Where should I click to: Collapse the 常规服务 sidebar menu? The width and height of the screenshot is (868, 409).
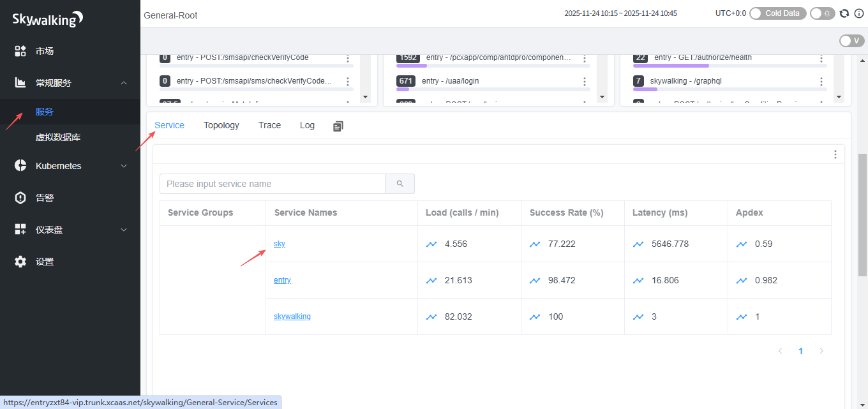tap(124, 83)
